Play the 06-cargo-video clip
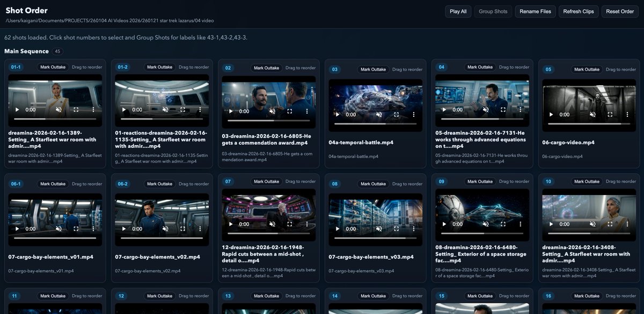This screenshot has height=314, width=644. [551, 115]
